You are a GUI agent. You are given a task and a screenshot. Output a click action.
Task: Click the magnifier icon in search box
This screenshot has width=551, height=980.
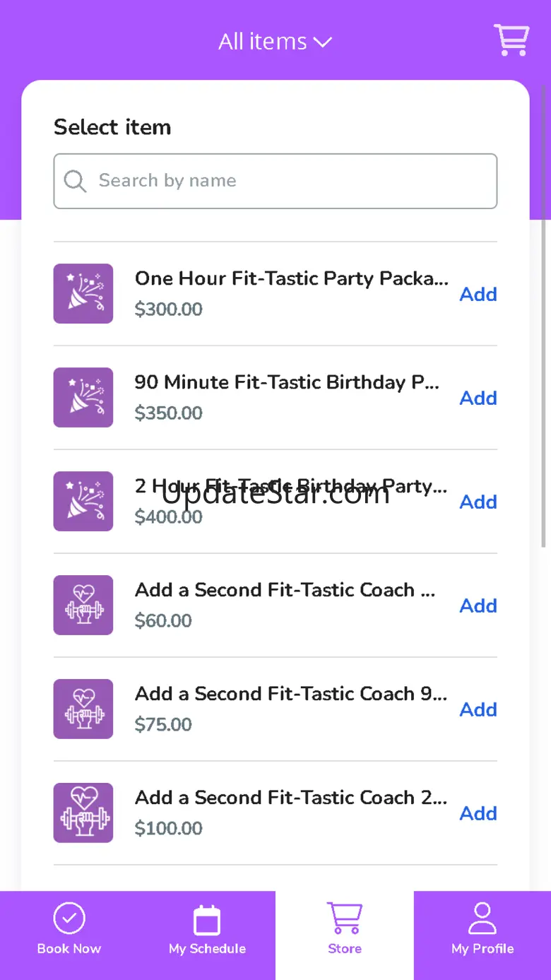(75, 181)
